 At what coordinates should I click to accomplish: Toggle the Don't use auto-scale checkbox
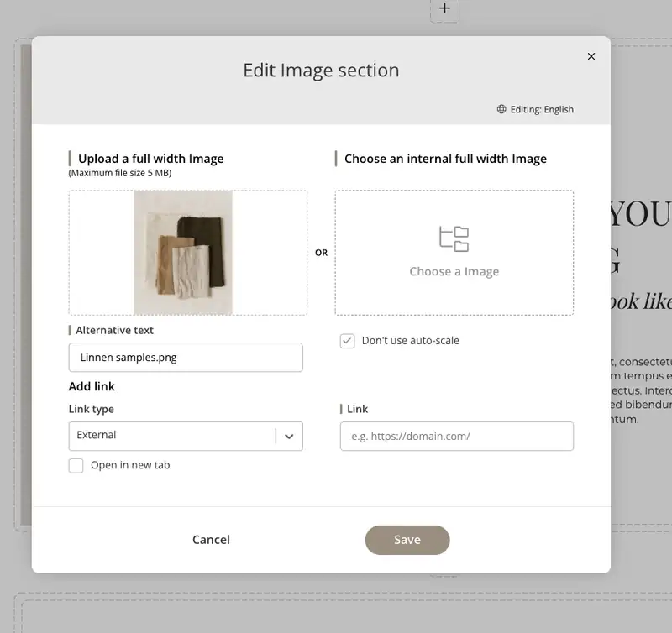(x=347, y=341)
